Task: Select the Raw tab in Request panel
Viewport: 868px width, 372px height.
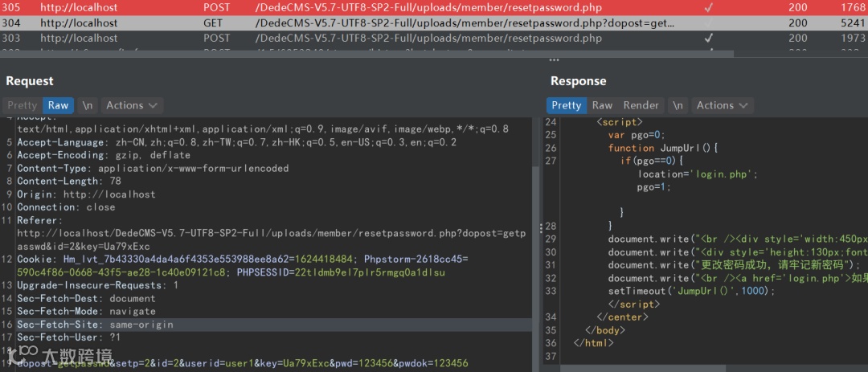Action: [58, 105]
